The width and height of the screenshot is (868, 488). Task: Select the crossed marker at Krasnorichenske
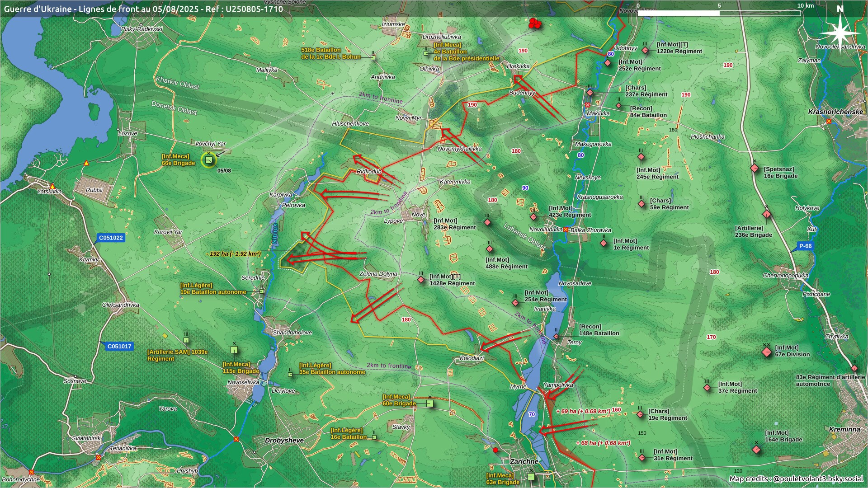point(829,121)
